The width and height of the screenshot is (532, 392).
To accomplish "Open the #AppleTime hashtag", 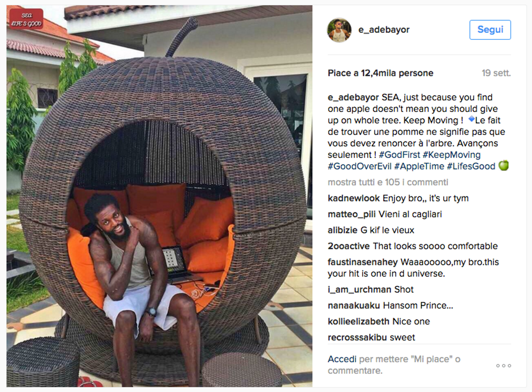I will point(419,166).
